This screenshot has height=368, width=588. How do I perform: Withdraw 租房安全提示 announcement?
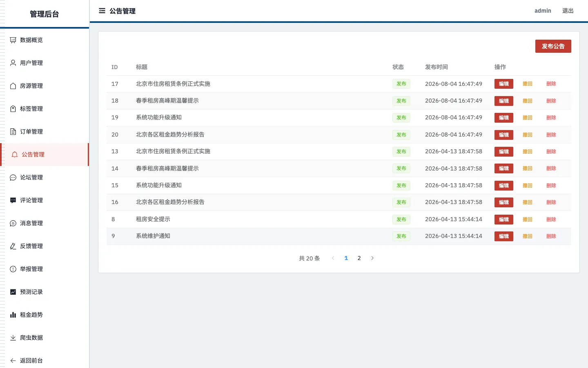pos(528,220)
